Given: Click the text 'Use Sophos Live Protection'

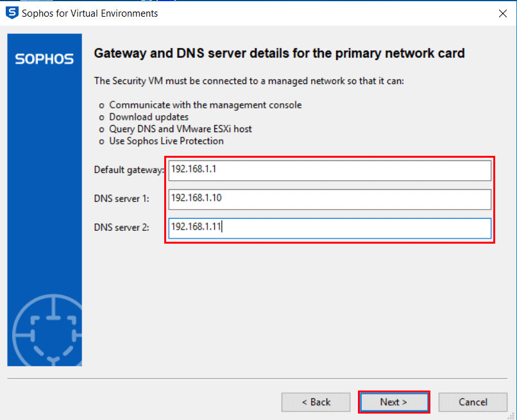Looking at the screenshot, I should 166,141.
